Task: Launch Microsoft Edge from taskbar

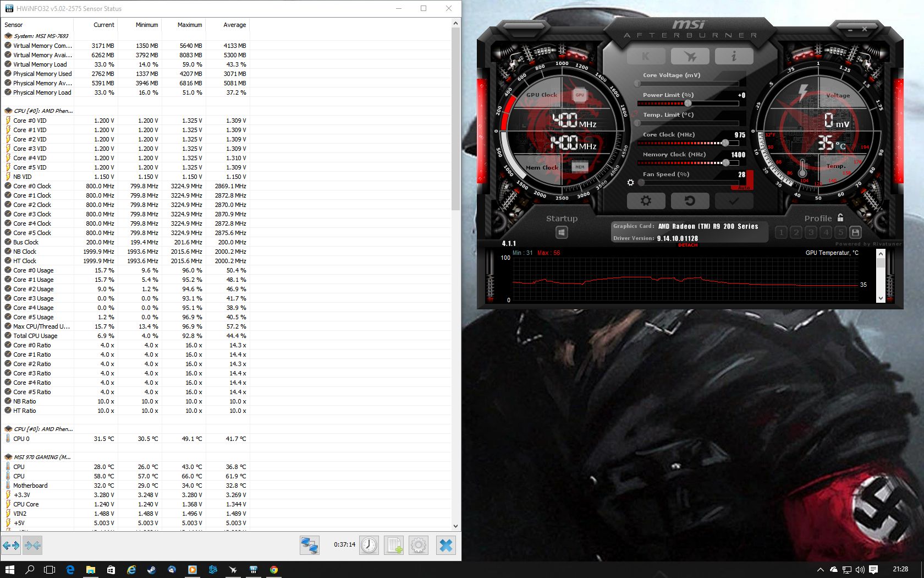Action: pos(70,570)
